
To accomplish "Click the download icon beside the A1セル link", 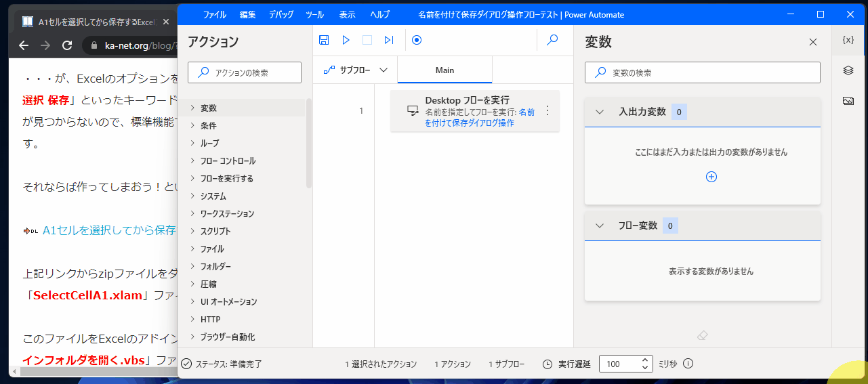I will pos(30,231).
